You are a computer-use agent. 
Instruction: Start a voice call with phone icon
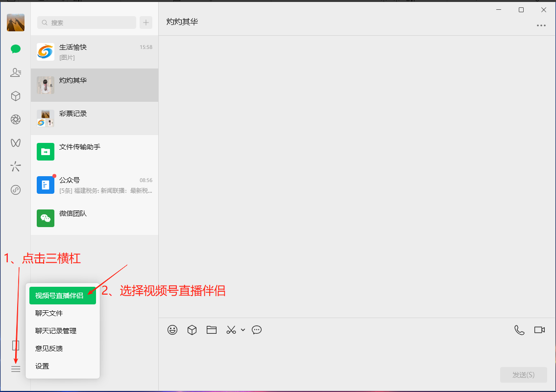[x=519, y=330]
